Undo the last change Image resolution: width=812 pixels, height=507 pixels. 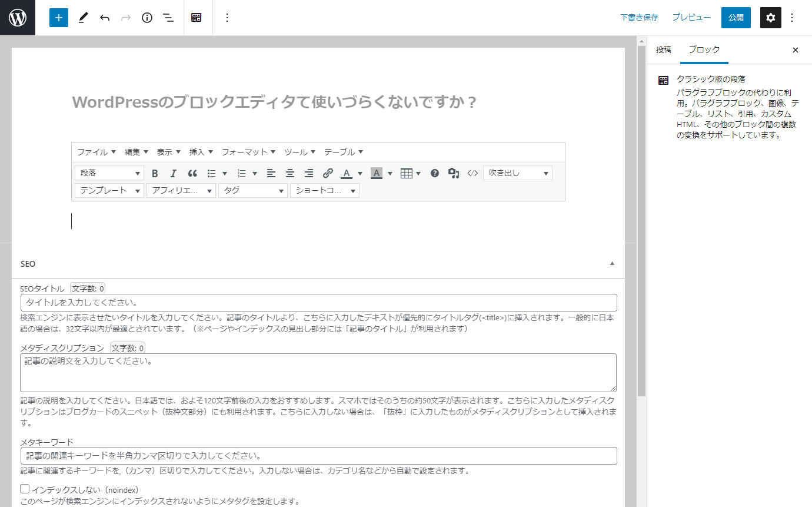pos(105,18)
